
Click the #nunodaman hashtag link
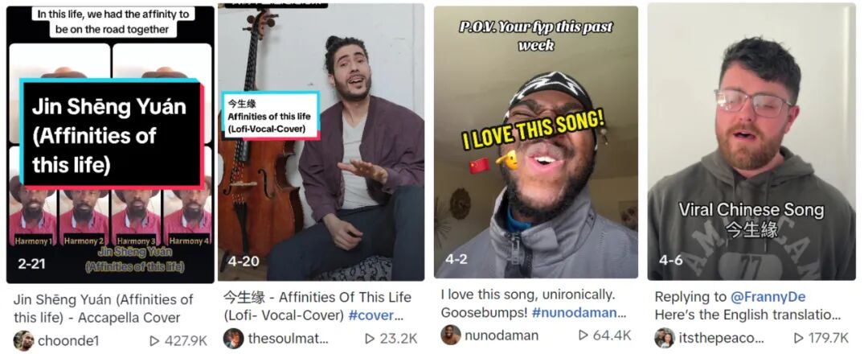(575, 312)
